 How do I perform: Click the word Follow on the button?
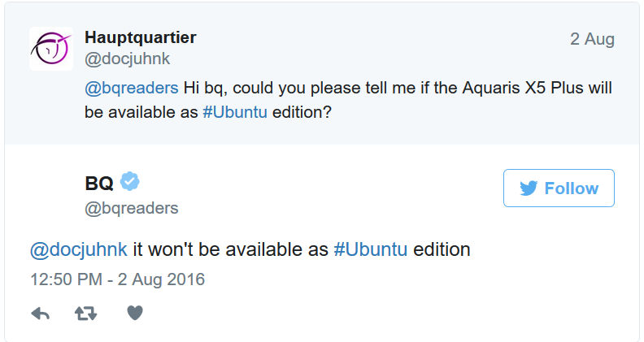[x=571, y=188]
